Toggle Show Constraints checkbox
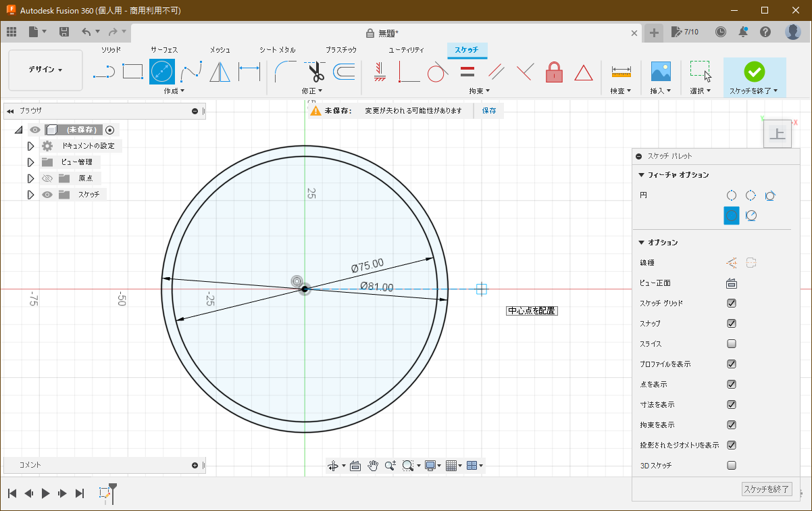The width and height of the screenshot is (812, 511). 732,425
